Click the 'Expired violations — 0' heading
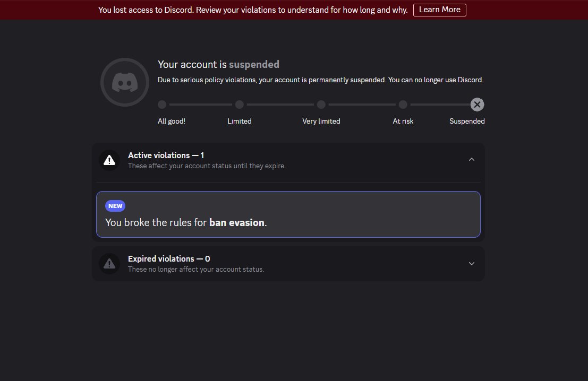This screenshot has height=381, width=588. click(169, 259)
